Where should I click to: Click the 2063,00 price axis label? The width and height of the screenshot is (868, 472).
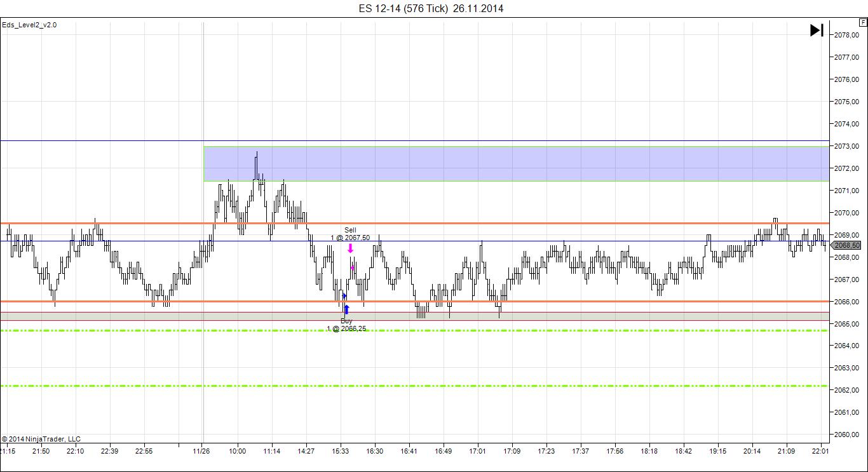pos(846,368)
